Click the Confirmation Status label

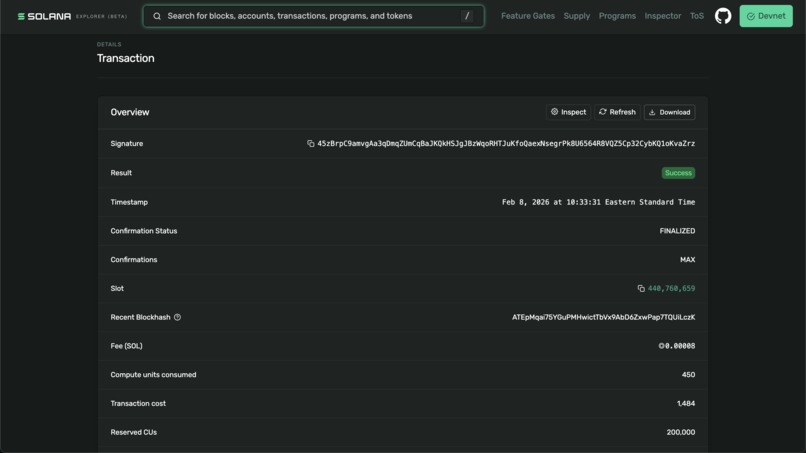tap(143, 231)
